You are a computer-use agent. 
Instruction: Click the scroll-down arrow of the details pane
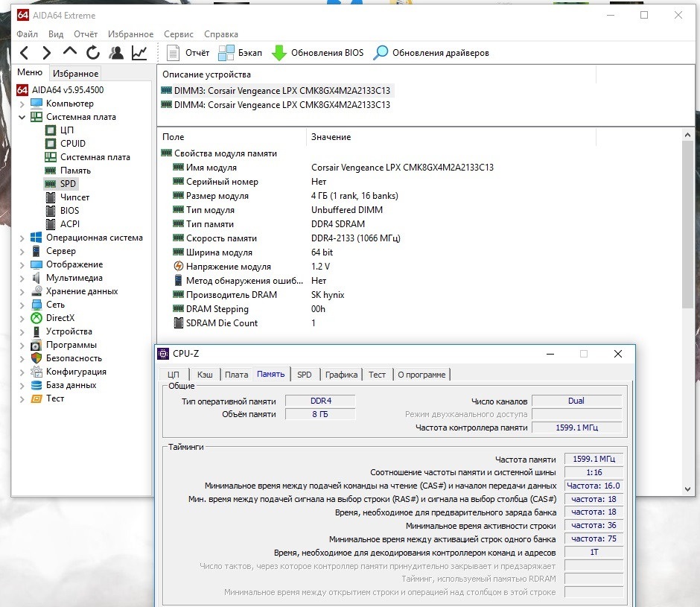point(687,489)
